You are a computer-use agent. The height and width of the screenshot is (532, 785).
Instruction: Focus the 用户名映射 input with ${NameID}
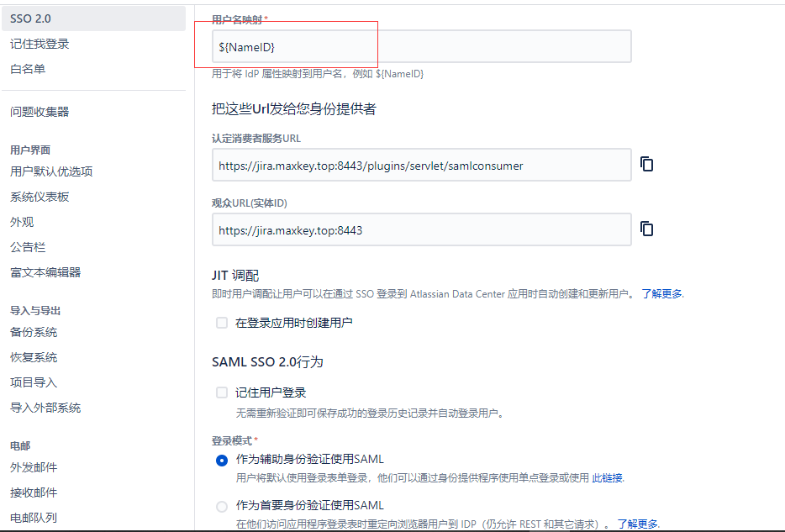click(x=422, y=46)
